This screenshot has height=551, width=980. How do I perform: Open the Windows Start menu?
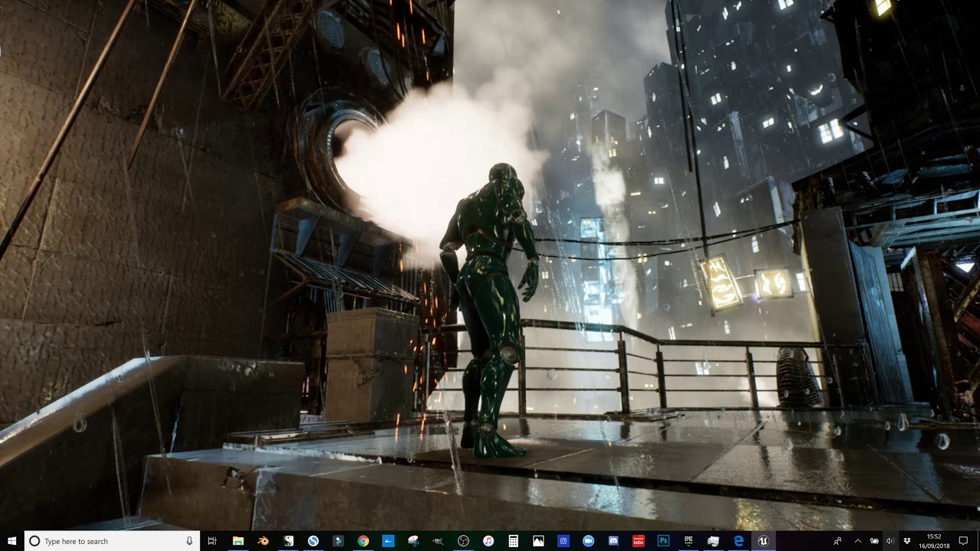pos(11,541)
